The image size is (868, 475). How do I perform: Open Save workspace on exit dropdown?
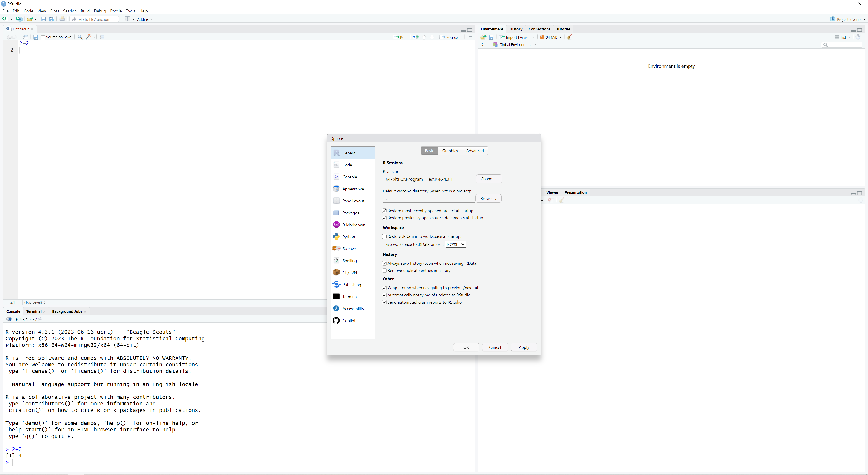click(455, 244)
